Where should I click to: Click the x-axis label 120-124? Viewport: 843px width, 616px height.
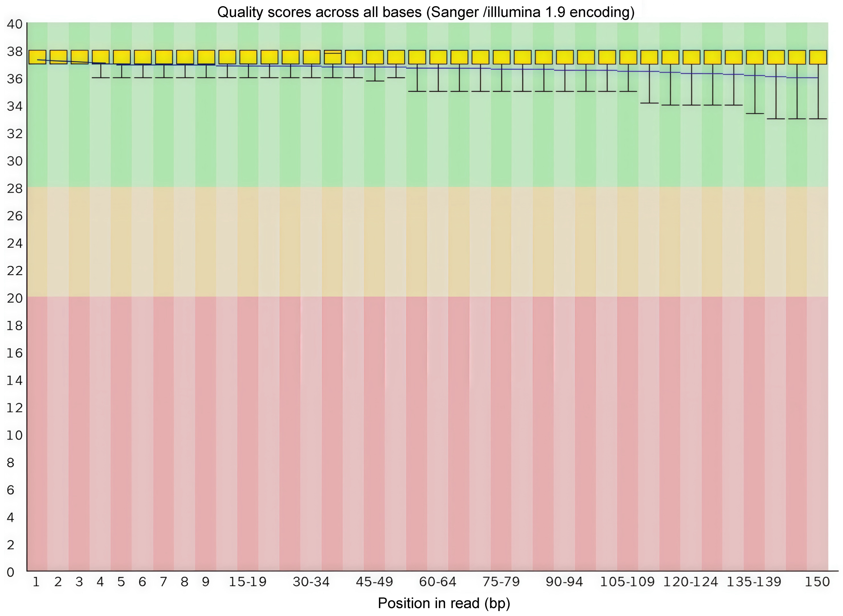coord(690,582)
